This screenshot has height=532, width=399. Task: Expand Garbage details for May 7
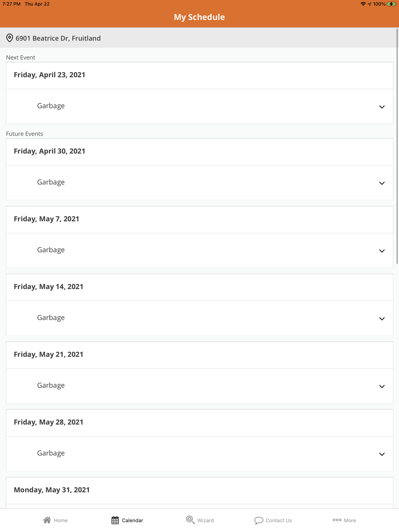pyautogui.click(x=381, y=251)
